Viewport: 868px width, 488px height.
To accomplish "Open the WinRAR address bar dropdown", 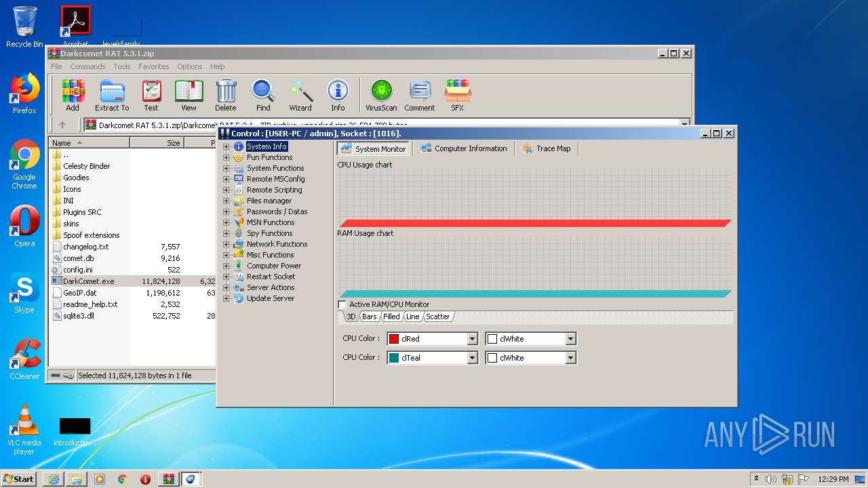I will pyautogui.click(x=684, y=125).
